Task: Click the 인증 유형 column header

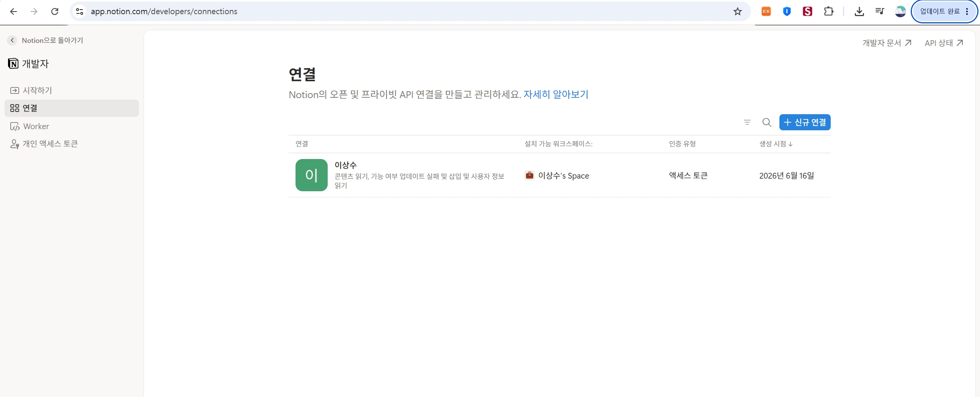Action: point(682,144)
